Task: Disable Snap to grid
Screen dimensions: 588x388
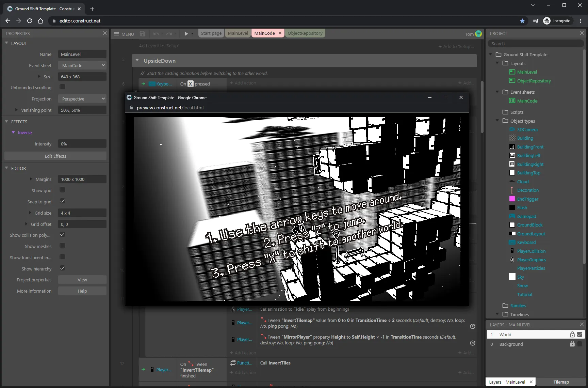Action: (62, 201)
